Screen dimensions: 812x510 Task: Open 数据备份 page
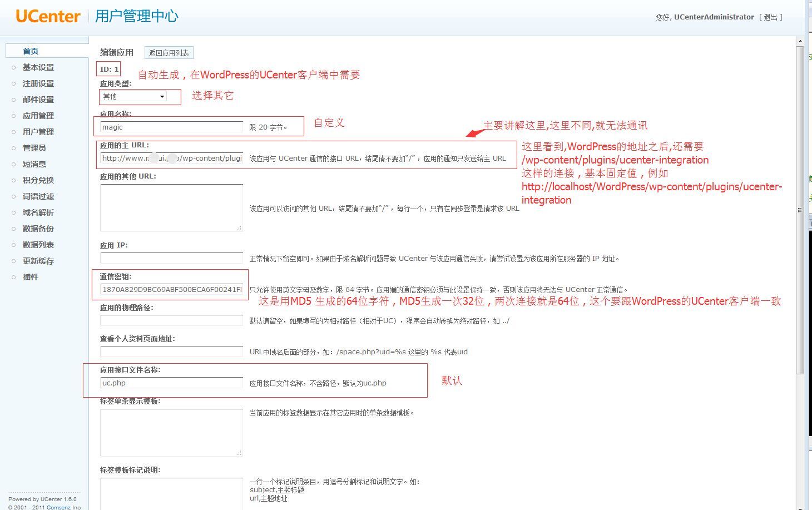click(38, 229)
